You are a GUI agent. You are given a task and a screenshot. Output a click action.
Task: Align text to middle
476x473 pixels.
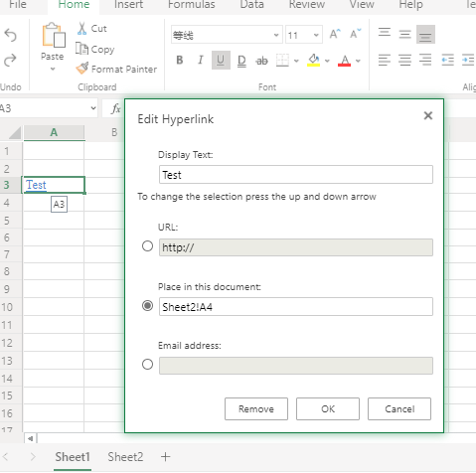pos(404,34)
